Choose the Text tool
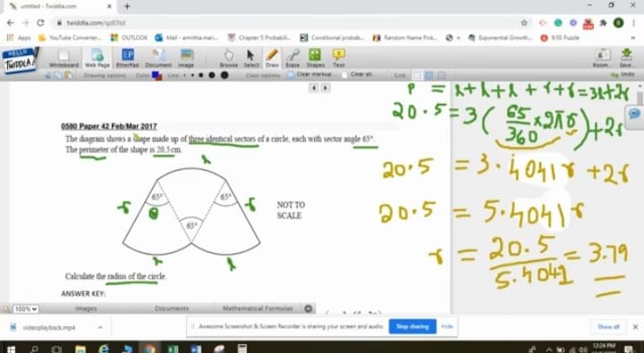This screenshot has width=644, height=353. [x=339, y=58]
